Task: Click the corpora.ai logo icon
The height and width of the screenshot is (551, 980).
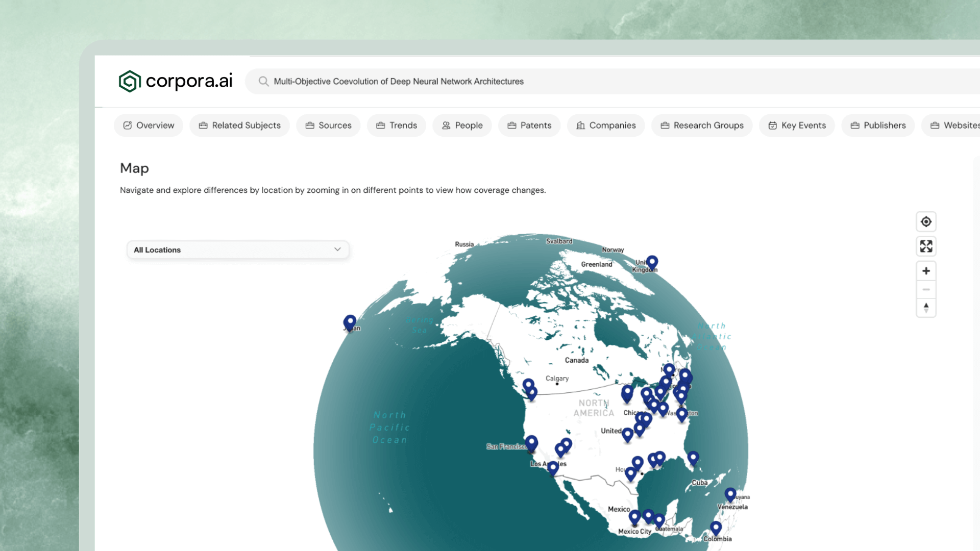Action: (129, 81)
